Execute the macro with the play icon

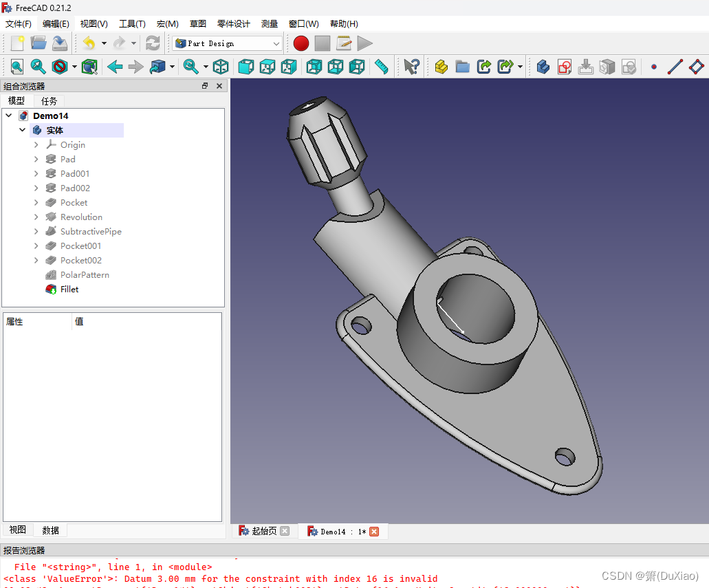(365, 43)
